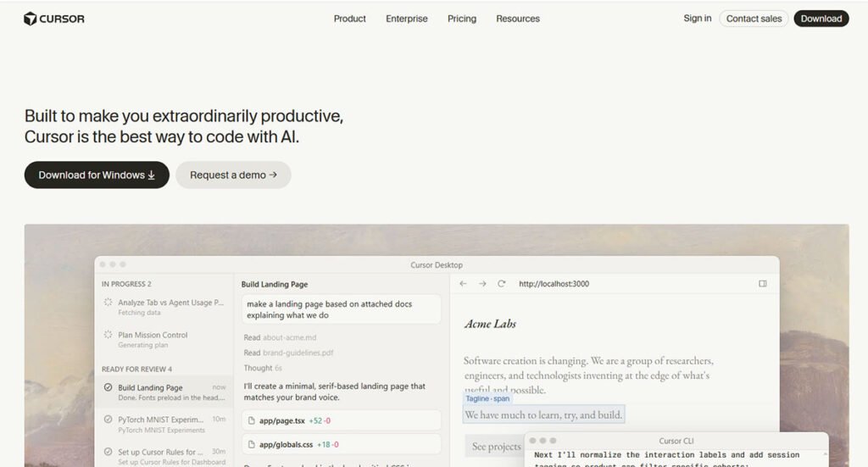Screen dimensions: 868x467
Task: Select Build Landing Page in Ready for Review
Action: coord(164,392)
